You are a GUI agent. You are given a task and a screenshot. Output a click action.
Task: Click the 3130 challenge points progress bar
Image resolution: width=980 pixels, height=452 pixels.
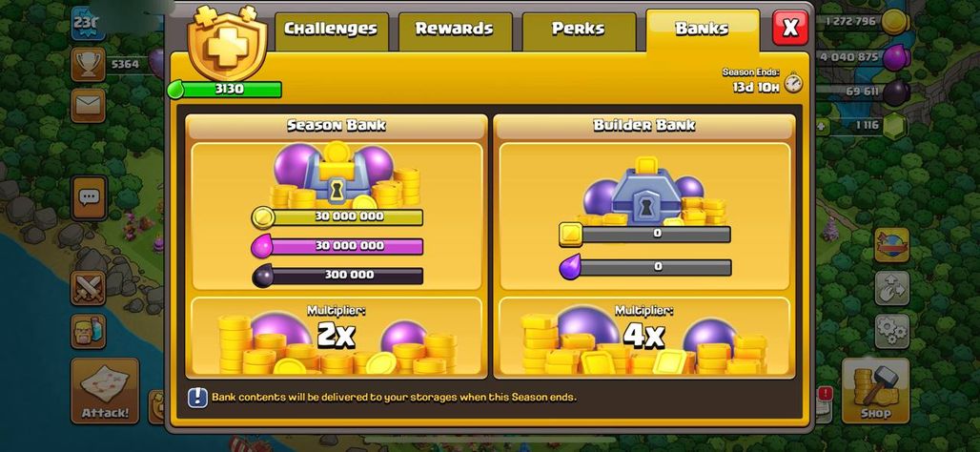coord(225,90)
